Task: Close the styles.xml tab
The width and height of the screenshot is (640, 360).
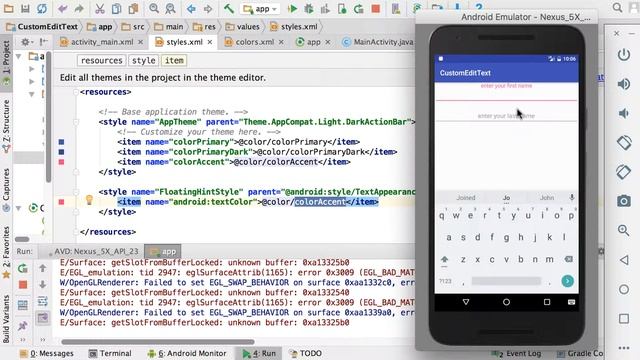Action: (210, 42)
